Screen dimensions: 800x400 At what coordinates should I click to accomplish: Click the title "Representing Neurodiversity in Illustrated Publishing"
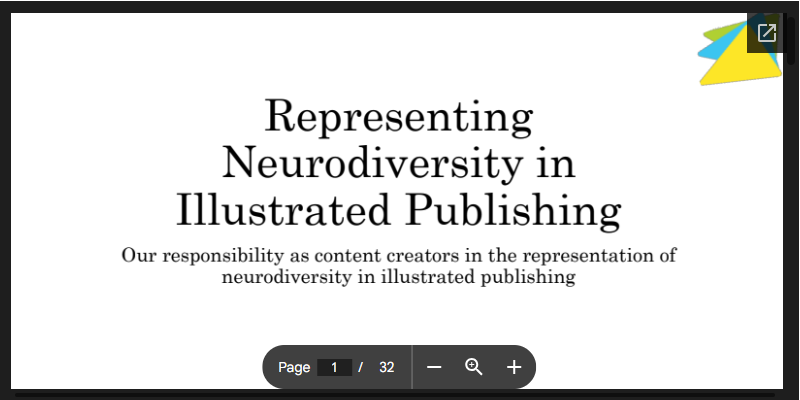(398, 163)
